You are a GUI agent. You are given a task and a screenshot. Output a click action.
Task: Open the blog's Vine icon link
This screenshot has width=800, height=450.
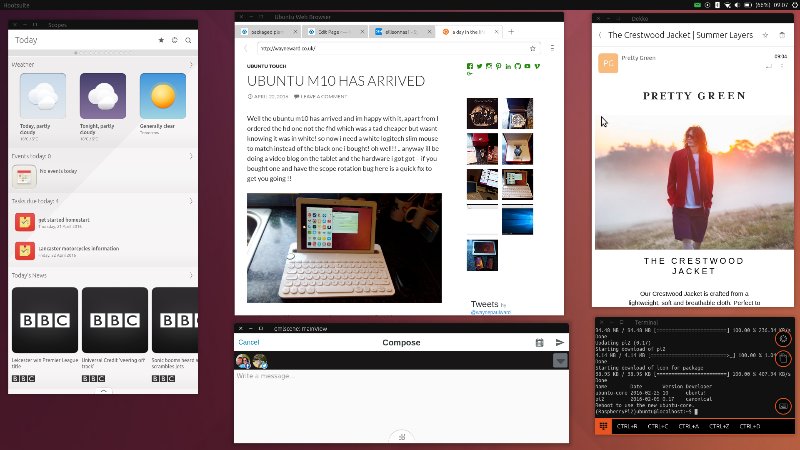537,66
